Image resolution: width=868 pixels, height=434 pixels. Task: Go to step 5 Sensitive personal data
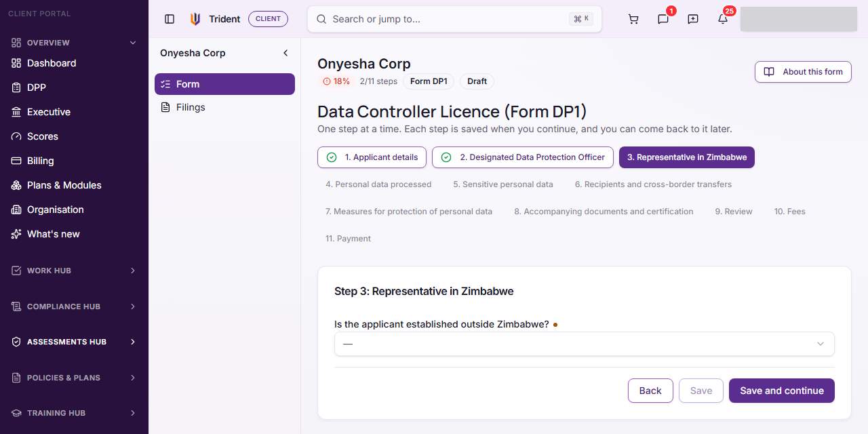(x=503, y=184)
